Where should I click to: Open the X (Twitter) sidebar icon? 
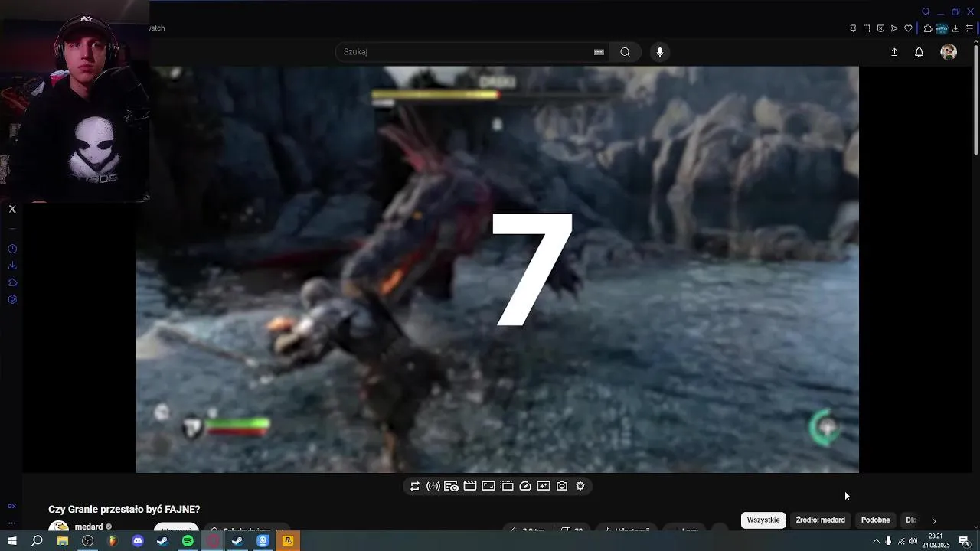click(12, 209)
